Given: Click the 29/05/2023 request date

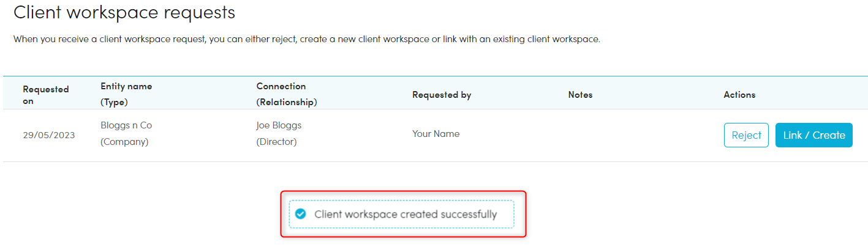Looking at the screenshot, I should pyautogui.click(x=49, y=135).
